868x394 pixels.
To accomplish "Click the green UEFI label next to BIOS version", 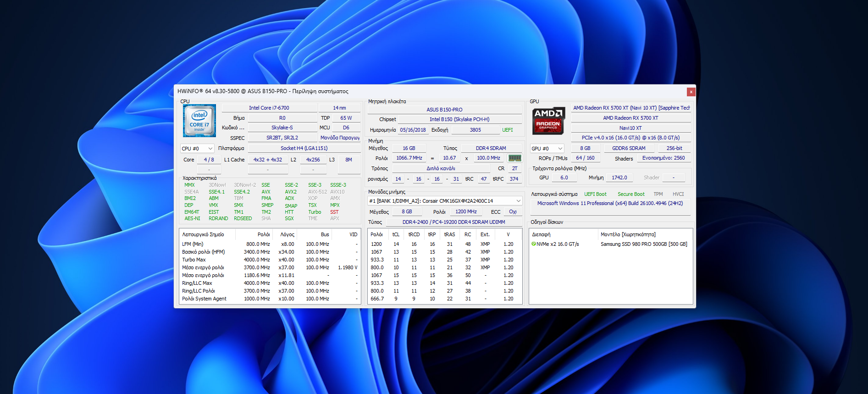I will [x=508, y=130].
